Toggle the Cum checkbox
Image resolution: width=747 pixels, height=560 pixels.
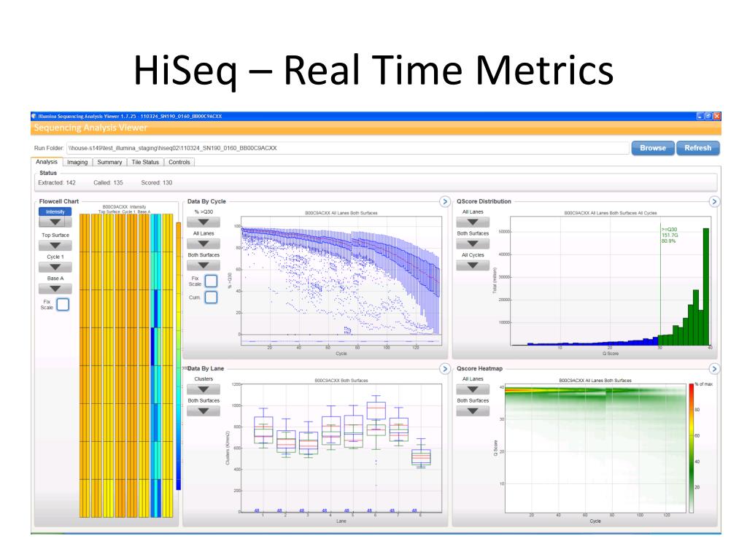coord(211,297)
